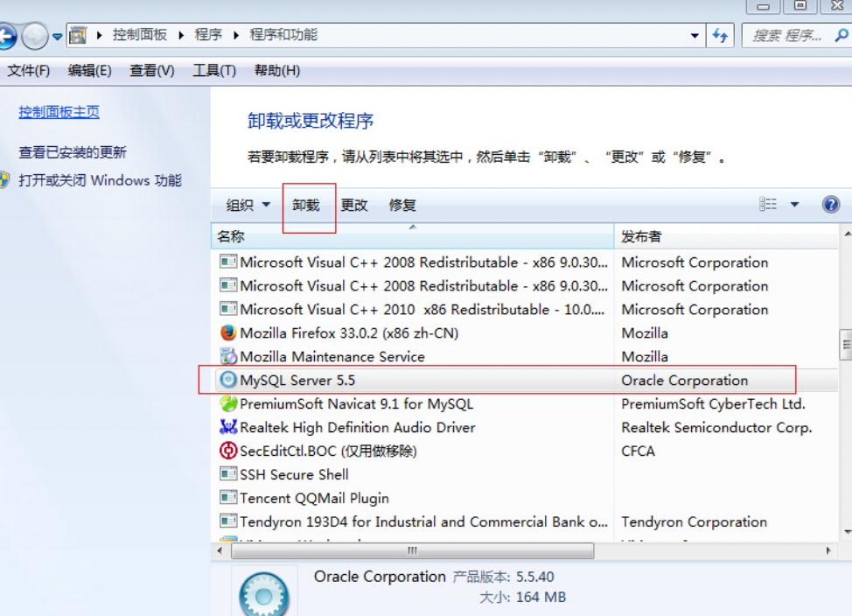Click the horizontal scrollbar thumb

[412, 550]
